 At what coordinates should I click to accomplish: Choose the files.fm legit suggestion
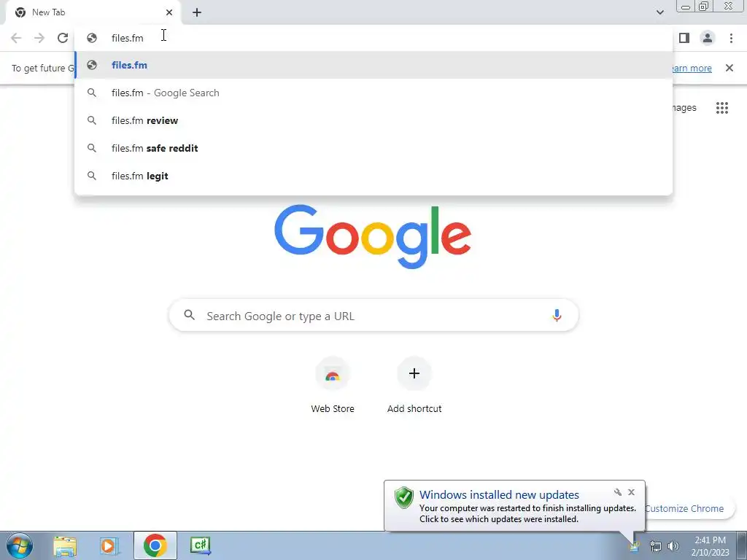tap(373, 176)
